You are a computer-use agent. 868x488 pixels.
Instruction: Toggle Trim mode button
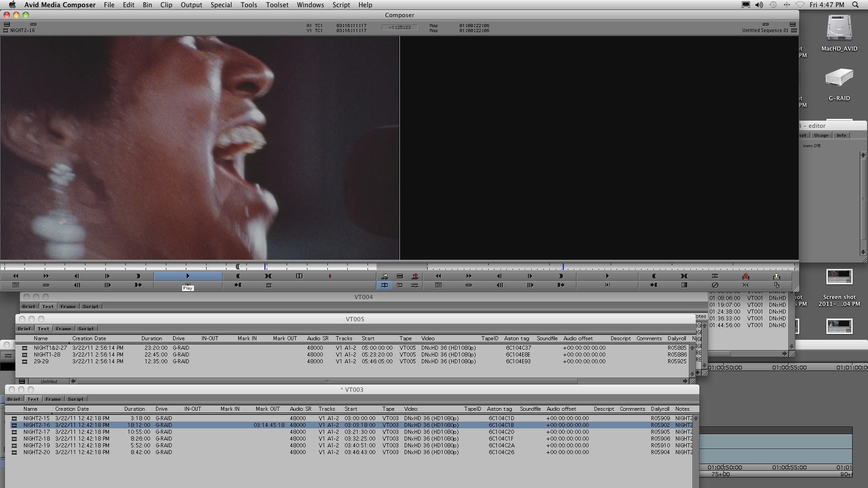click(400, 285)
